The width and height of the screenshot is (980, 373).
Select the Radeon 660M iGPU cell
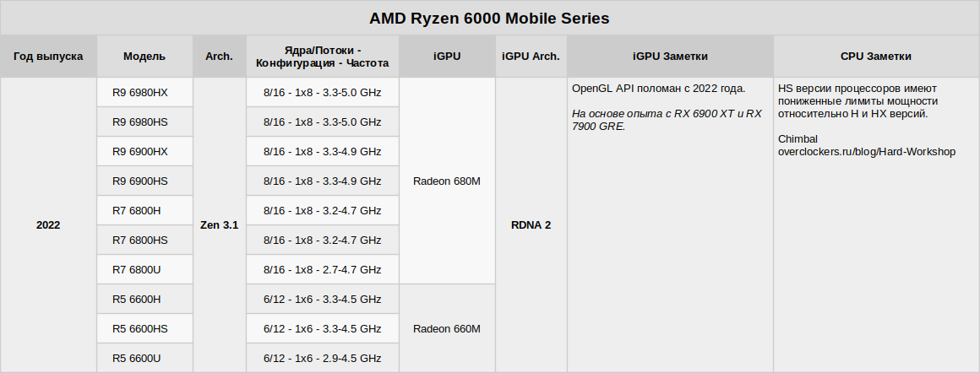[447, 329]
